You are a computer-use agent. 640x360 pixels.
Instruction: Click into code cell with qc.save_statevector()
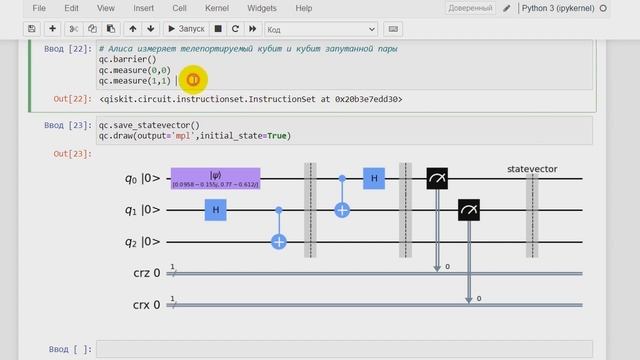click(x=344, y=131)
